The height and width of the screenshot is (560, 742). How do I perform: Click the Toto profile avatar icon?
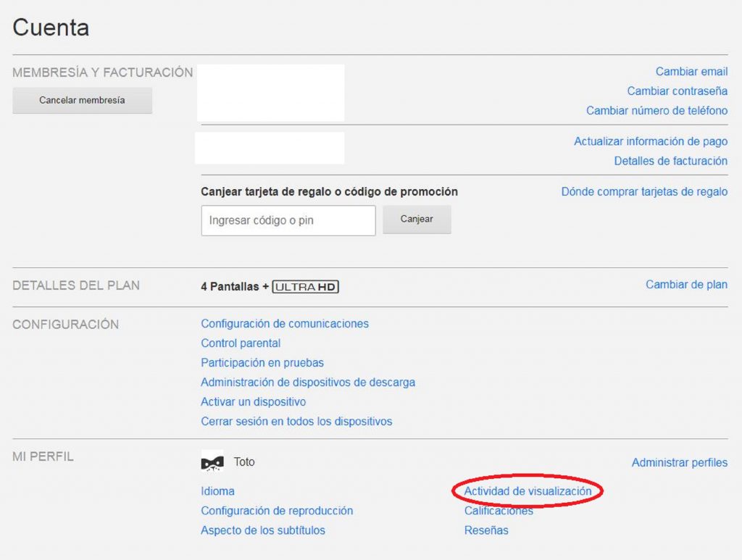(x=212, y=462)
